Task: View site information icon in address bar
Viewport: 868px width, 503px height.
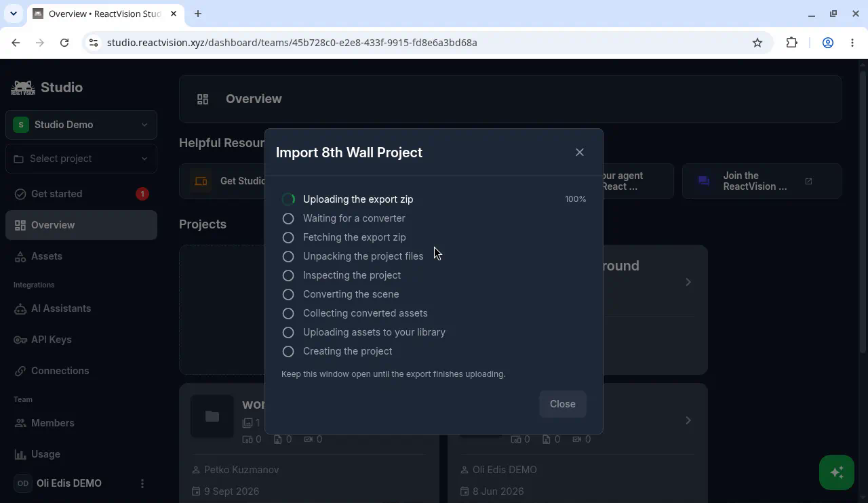Action: coord(94,43)
